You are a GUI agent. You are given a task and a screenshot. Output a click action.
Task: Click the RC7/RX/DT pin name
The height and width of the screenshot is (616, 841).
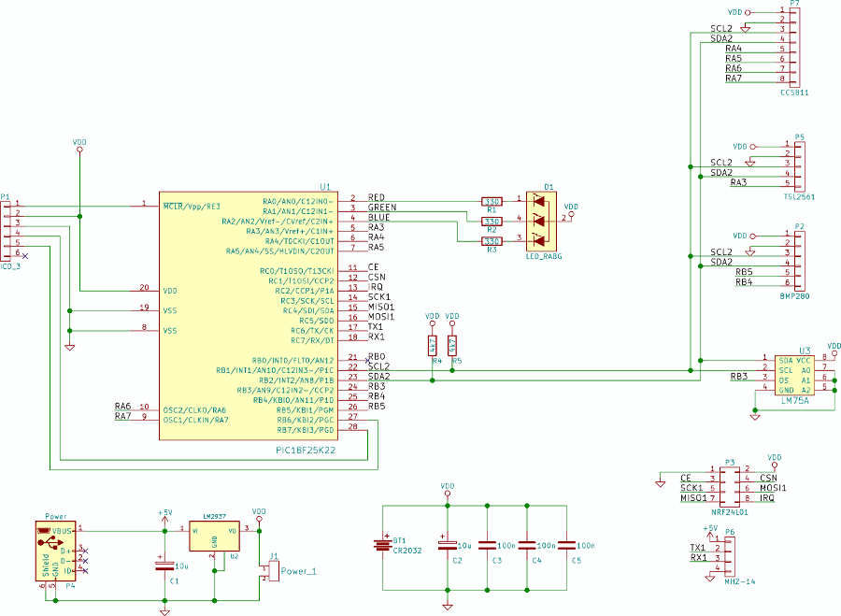[x=312, y=341]
